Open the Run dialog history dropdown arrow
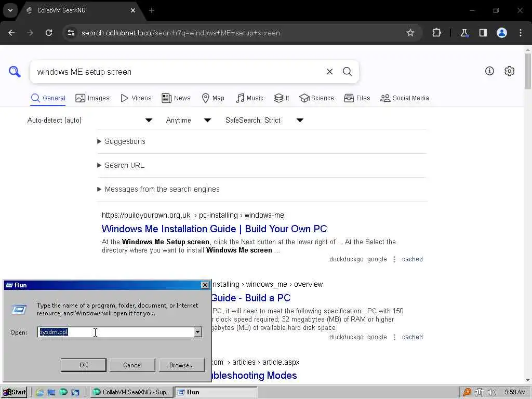The width and height of the screenshot is (532, 399). [x=198, y=332]
